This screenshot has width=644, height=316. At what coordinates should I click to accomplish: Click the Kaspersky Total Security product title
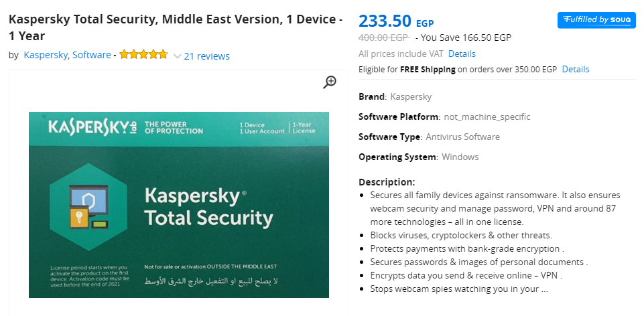click(x=176, y=27)
